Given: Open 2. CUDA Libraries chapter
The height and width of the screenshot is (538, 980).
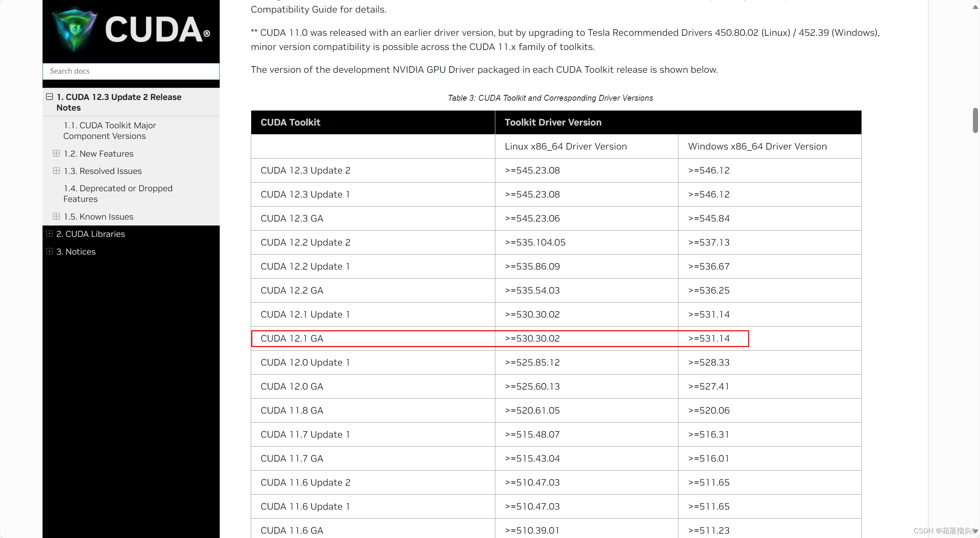Looking at the screenshot, I should point(91,234).
